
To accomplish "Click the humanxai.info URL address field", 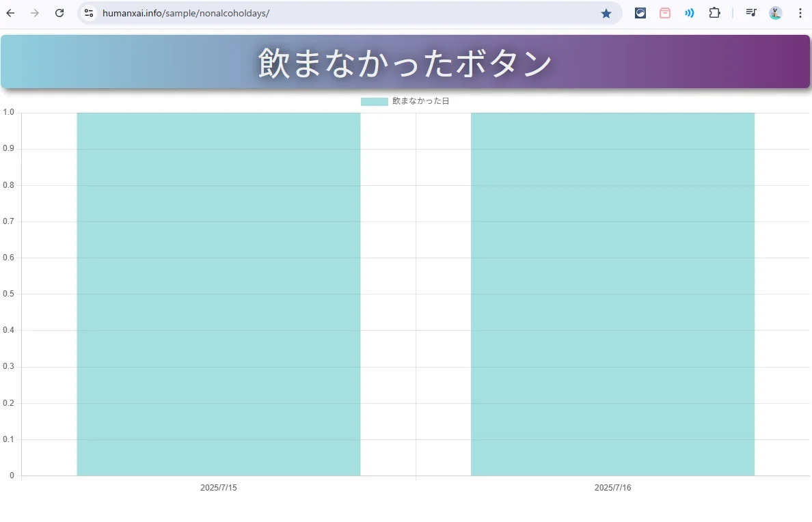I will [x=342, y=13].
